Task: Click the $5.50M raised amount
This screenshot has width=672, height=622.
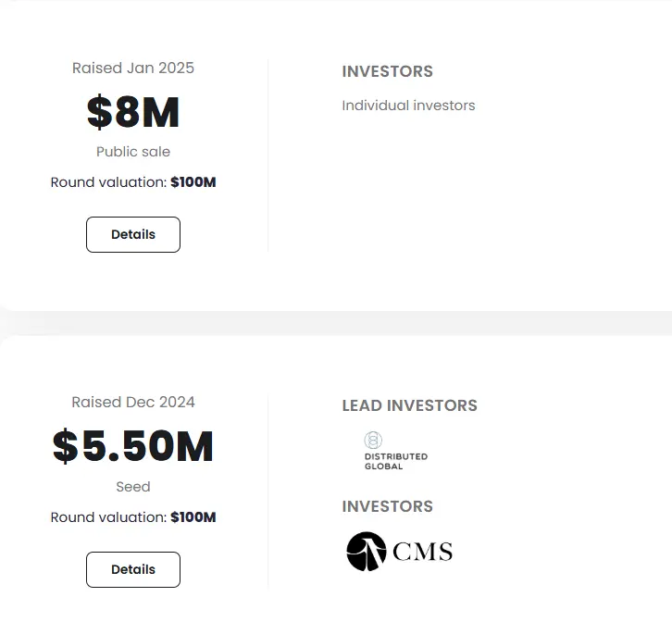Action: click(133, 447)
